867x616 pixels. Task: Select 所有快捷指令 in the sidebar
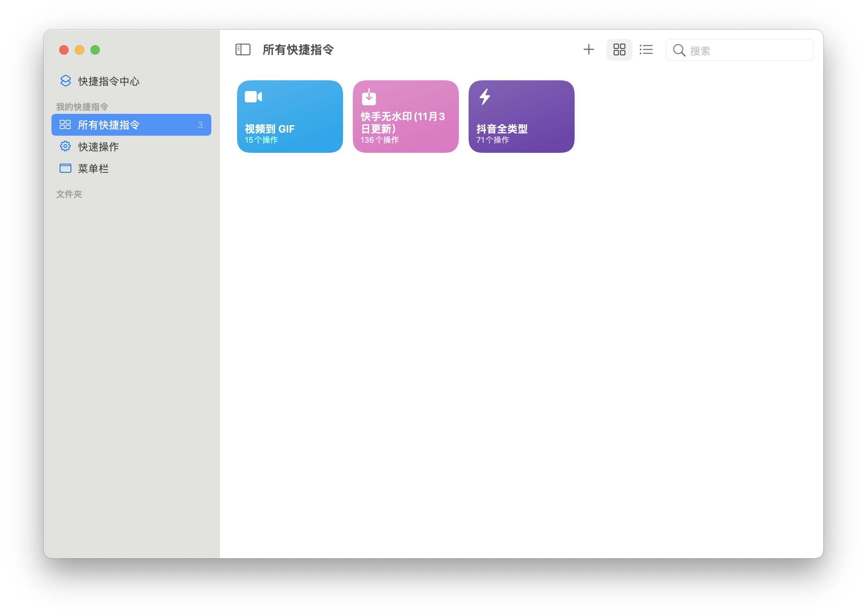tap(108, 125)
